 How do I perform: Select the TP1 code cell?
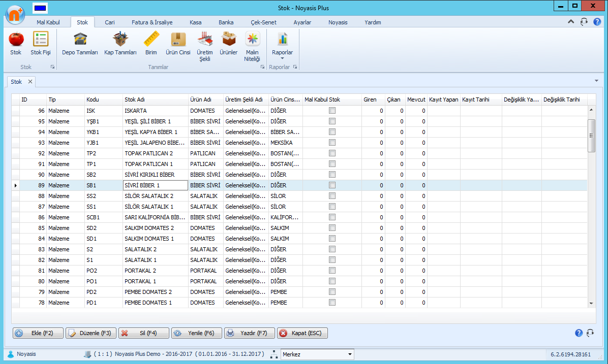coord(104,164)
